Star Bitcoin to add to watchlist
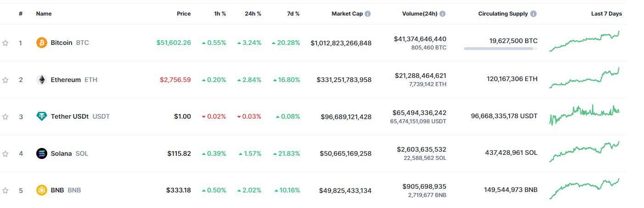The width and height of the screenshot is (644, 208). (x=6, y=43)
